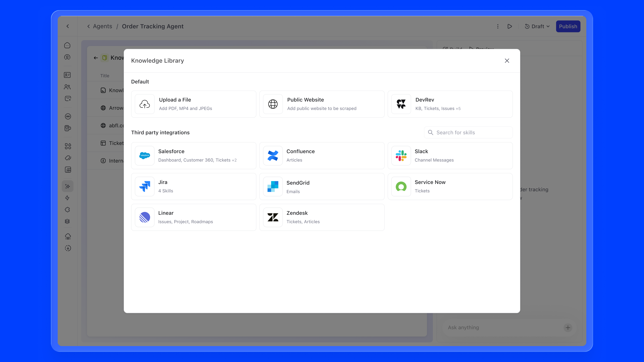Screen dimensions: 644x362
Task: Click the magnifier icon in skills search
Action: [x=431, y=132]
